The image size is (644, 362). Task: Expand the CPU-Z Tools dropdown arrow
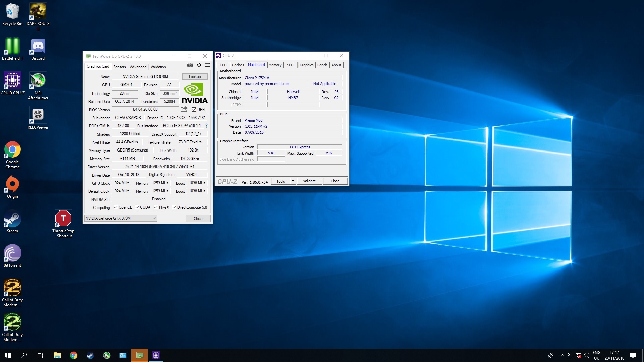[x=293, y=181]
